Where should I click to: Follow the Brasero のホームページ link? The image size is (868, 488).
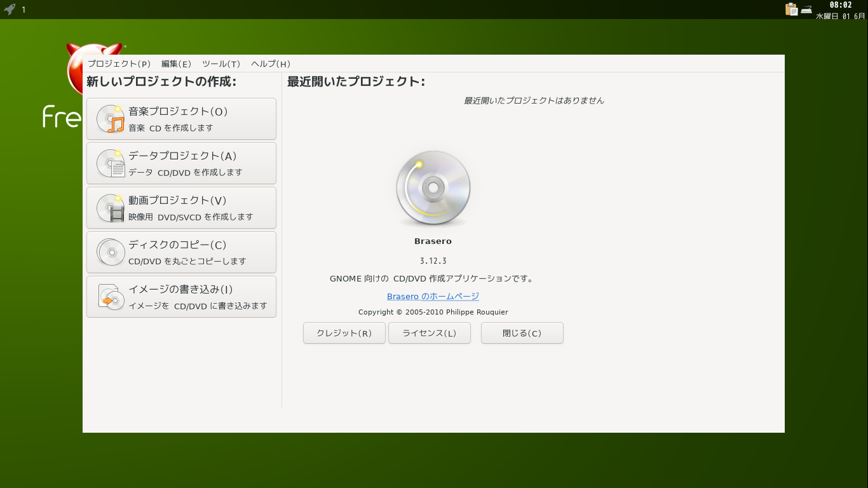433,296
